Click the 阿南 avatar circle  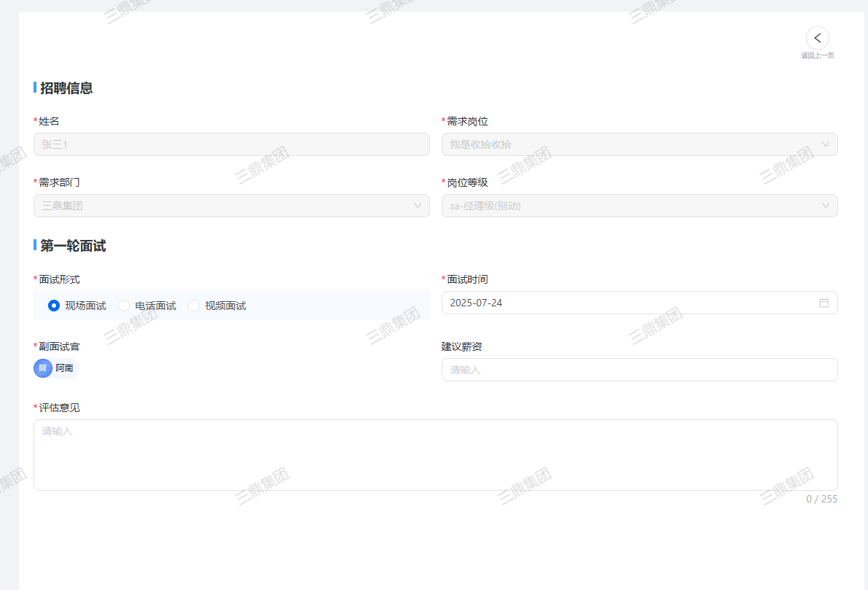click(x=43, y=368)
